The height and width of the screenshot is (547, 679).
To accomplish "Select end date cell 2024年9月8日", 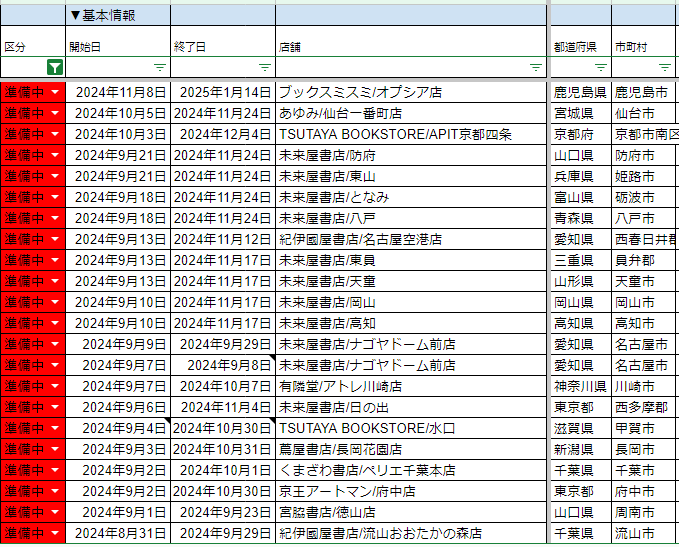I will click(223, 365).
